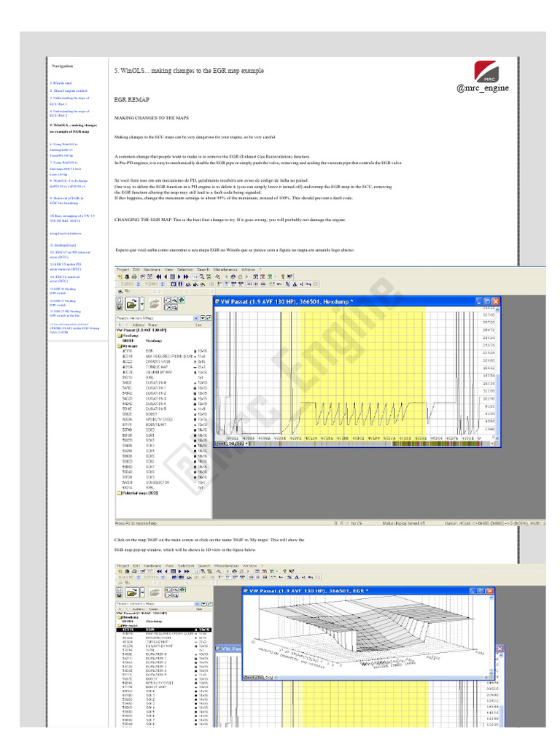Select 'BOOST LIMIT' row in upper map list
This screenshot has width=560, height=747.
coord(164,425)
